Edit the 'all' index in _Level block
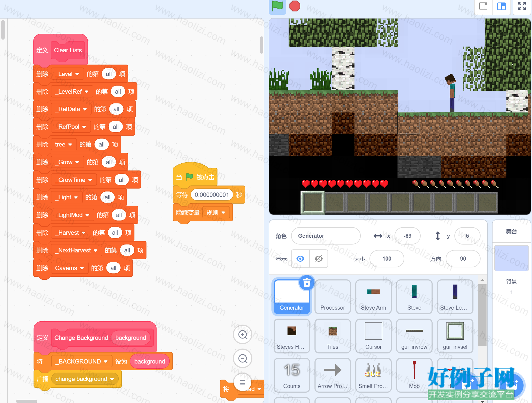This screenshot has width=532, height=403. [109, 74]
